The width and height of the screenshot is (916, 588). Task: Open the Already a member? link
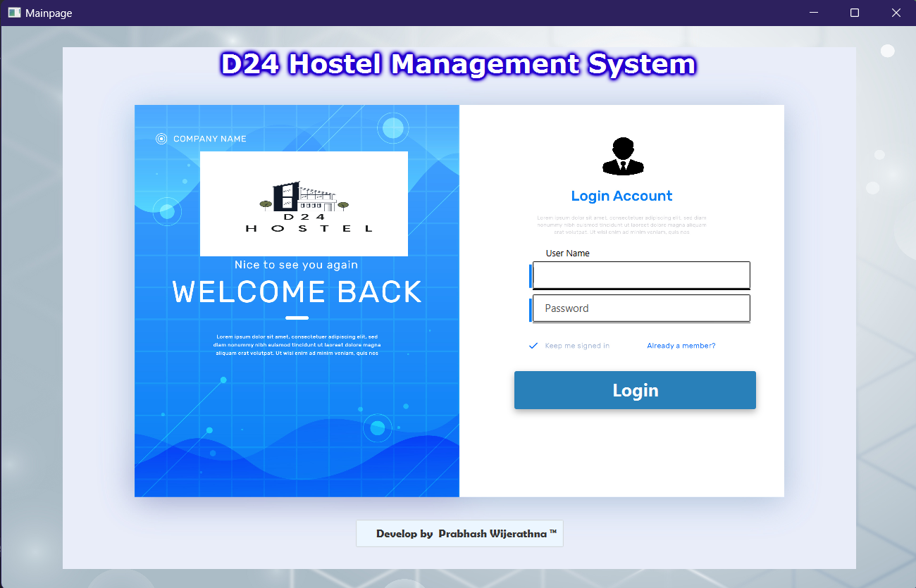click(681, 346)
